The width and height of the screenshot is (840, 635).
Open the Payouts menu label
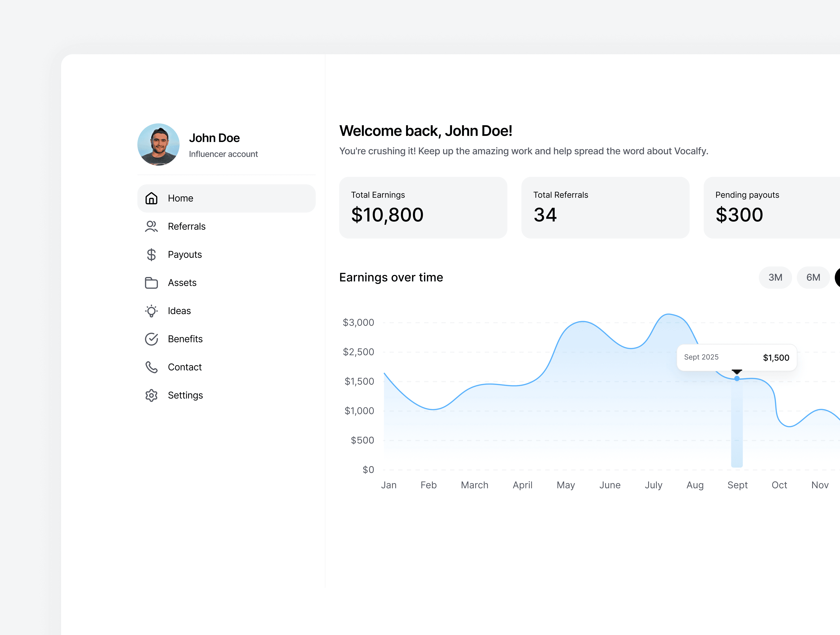click(185, 254)
